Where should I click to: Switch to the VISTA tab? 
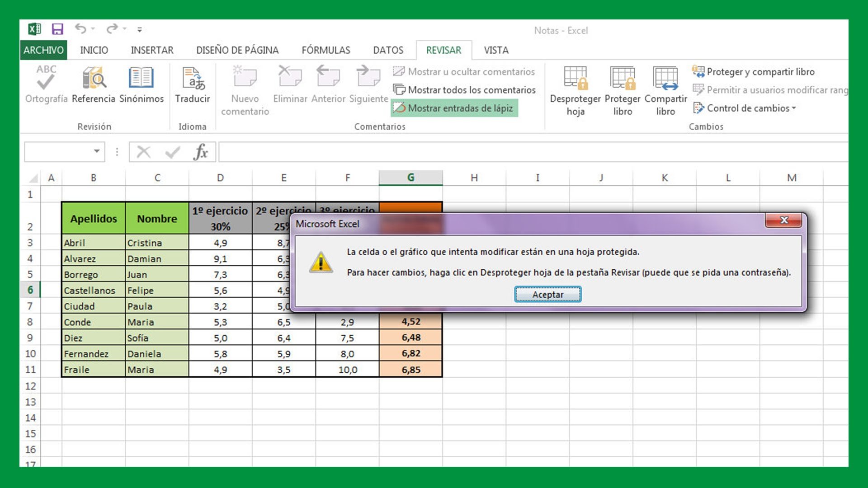496,50
